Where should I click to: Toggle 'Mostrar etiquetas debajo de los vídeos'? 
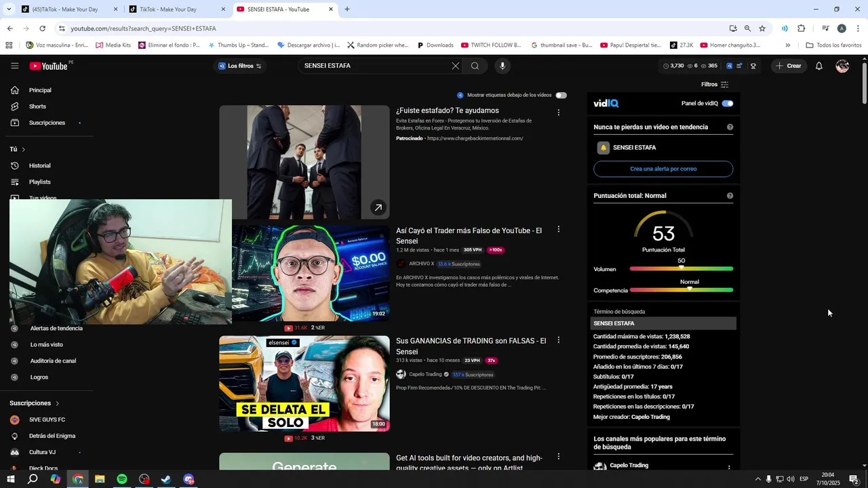coord(561,96)
